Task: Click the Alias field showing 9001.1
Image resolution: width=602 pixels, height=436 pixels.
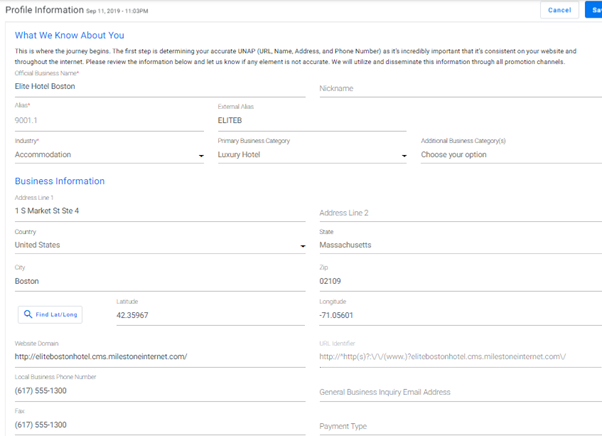Action: click(x=109, y=121)
